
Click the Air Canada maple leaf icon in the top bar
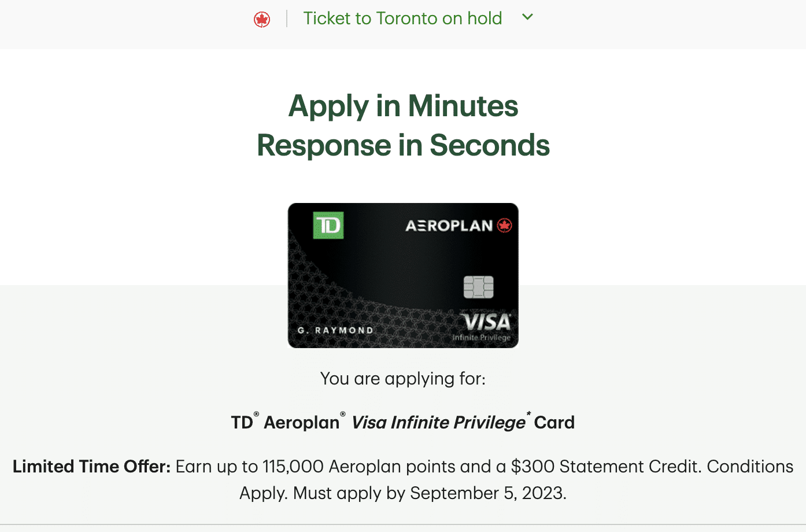(x=262, y=20)
